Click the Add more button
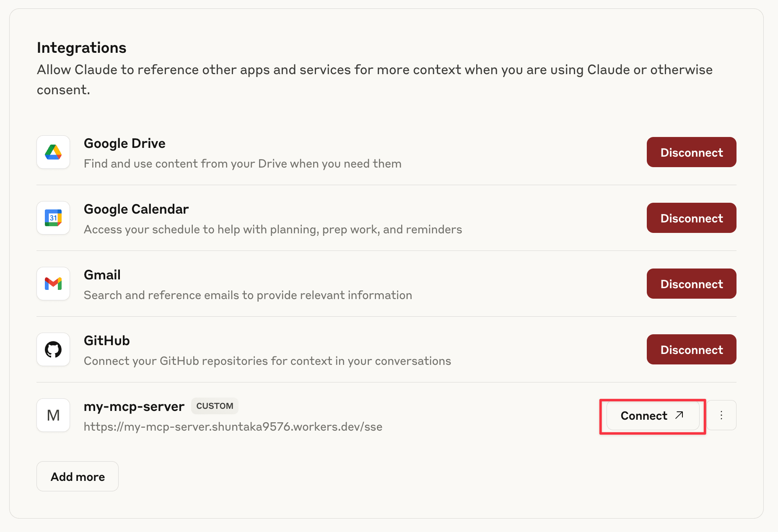Viewport: 778px width, 532px height. pos(78,477)
